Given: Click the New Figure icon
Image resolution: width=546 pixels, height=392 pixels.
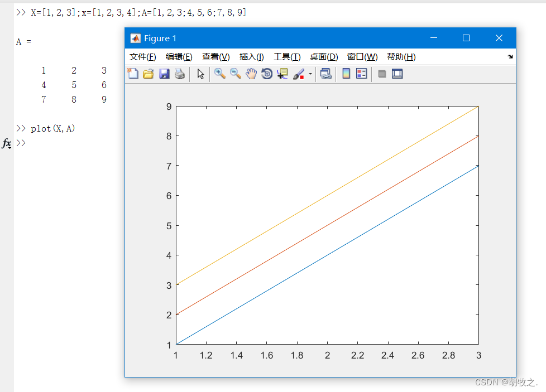Looking at the screenshot, I should [133, 74].
